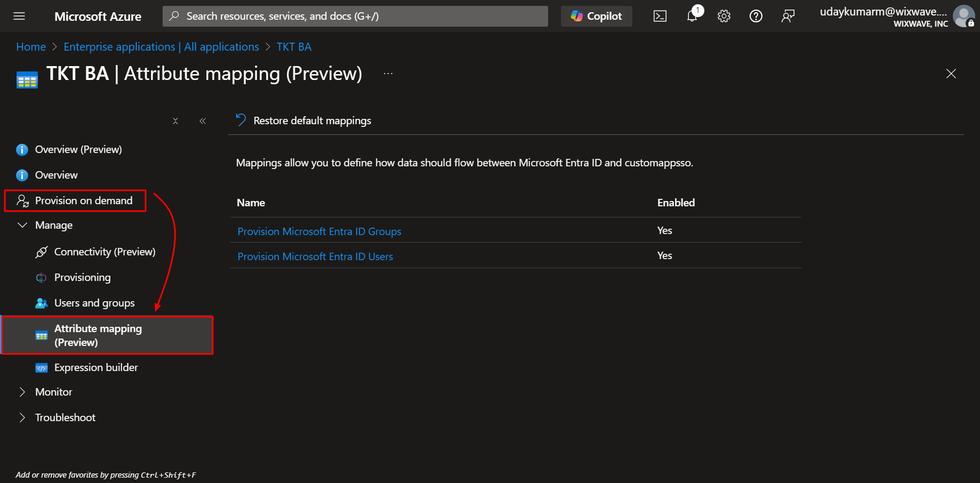Open TKT BA breadcrumb
Image resolution: width=980 pixels, height=483 pixels.
point(294,47)
